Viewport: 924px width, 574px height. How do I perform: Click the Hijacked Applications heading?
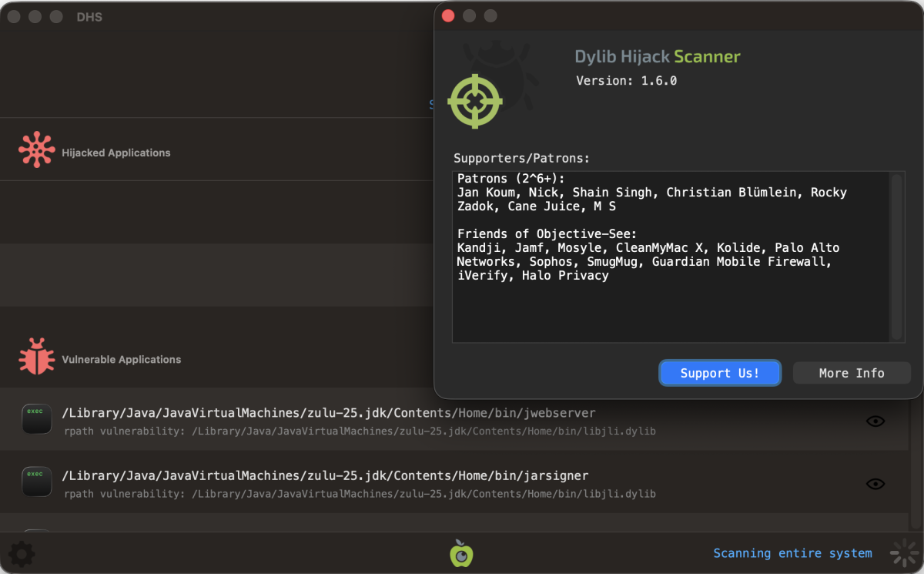coord(116,153)
